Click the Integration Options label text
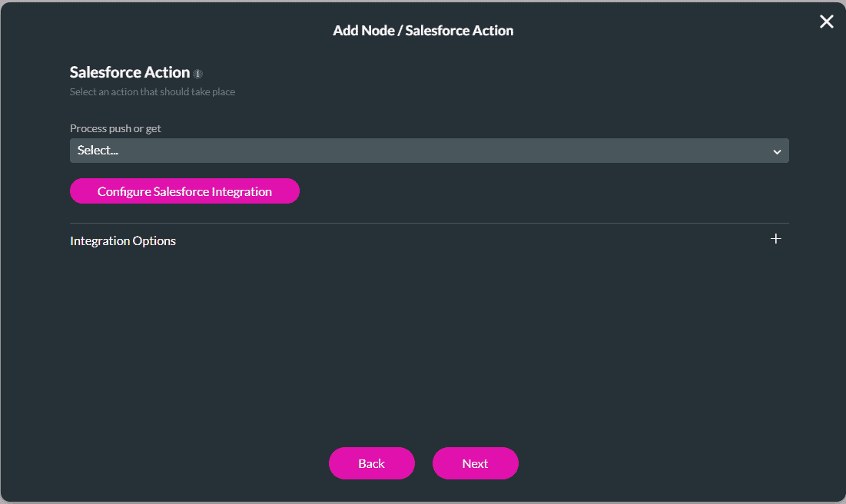The width and height of the screenshot is (846, 504). pos(122,240)
